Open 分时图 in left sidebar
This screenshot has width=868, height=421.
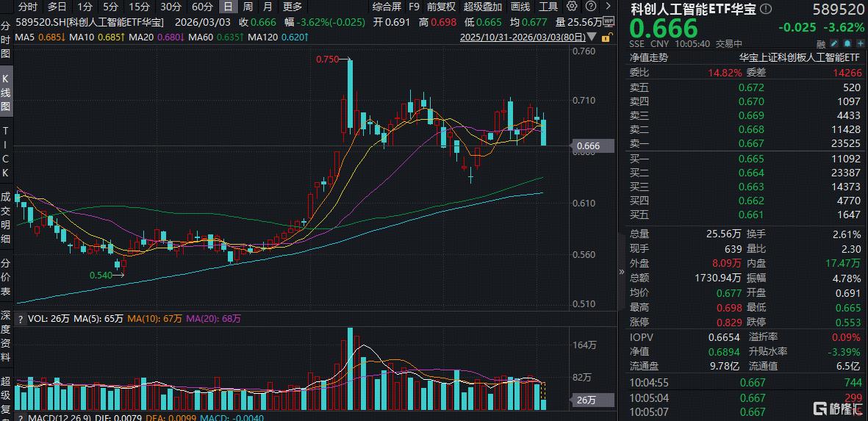(6, 39)
